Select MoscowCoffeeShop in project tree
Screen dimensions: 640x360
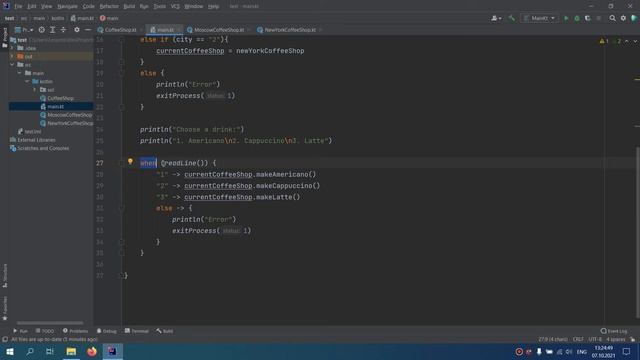pos(66,115)
